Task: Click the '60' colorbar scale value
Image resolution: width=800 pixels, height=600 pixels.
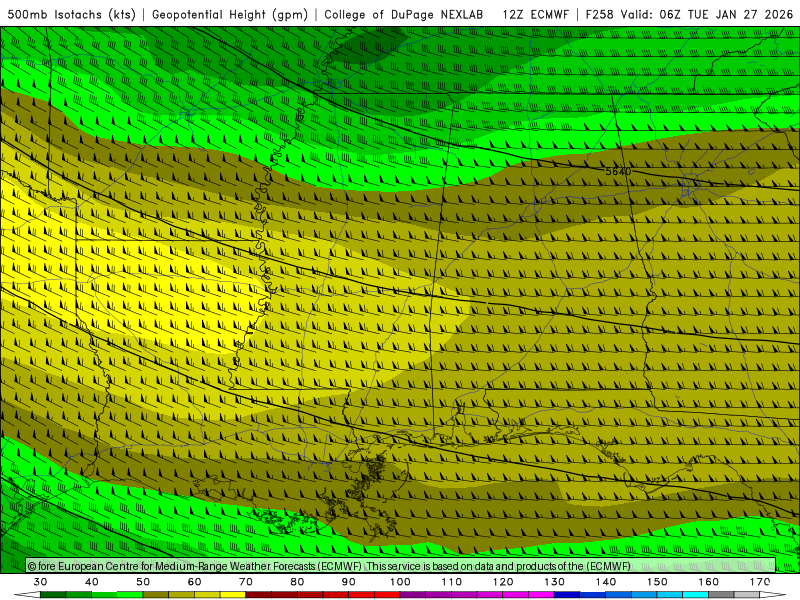Action: pyautogui.click(x=194, y=582)
